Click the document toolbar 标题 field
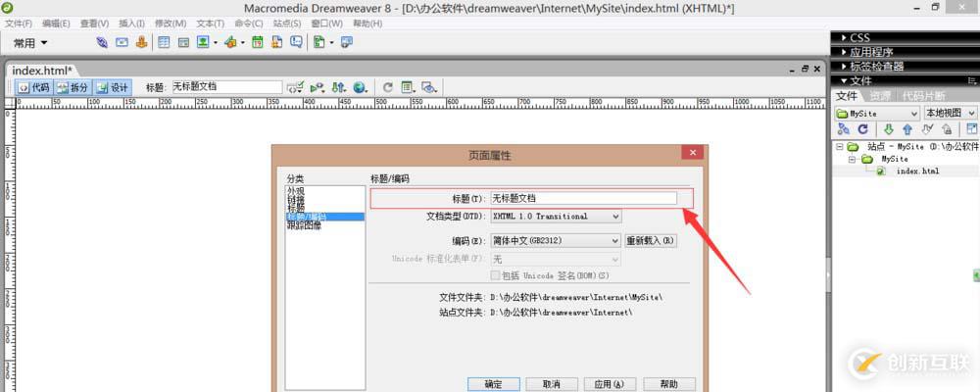The width and height of the screenshot is (980, 392). [227, 87]
